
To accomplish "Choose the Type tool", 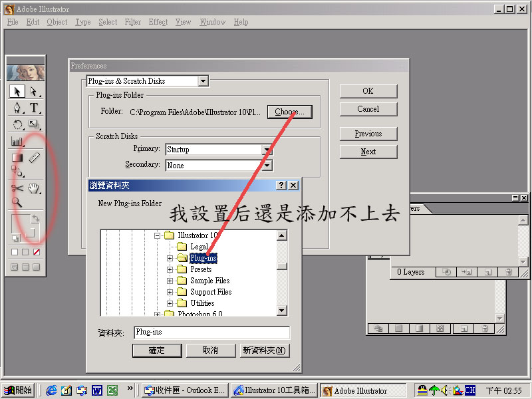I will tap(34, 108).
